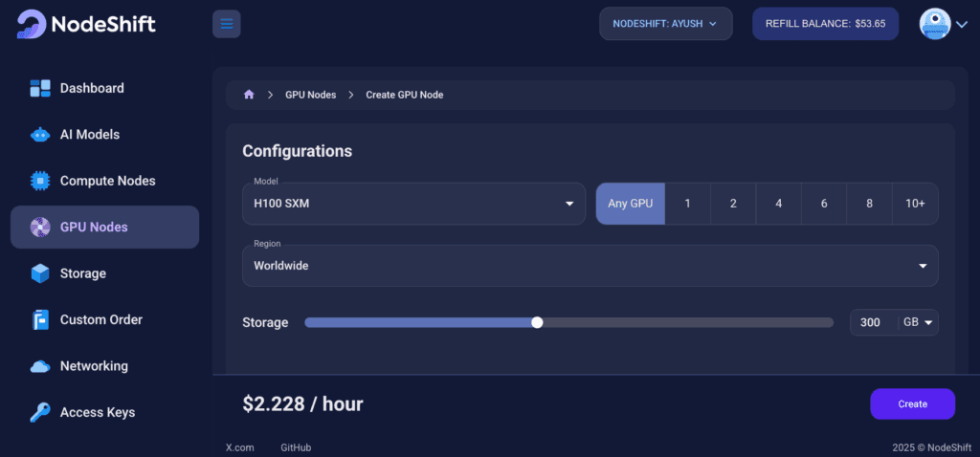
Task: Click the Networking cloud icon
Action: [40, 366]
